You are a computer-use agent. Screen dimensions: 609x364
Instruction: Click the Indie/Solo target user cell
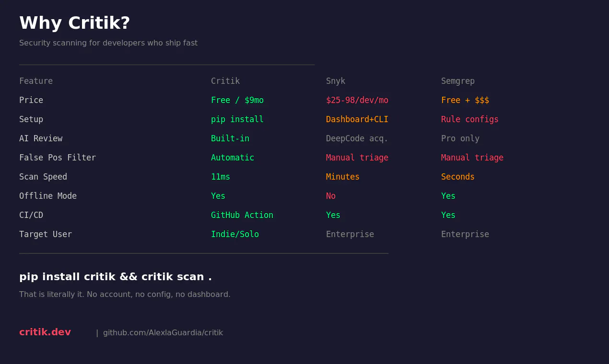[235, 234]
